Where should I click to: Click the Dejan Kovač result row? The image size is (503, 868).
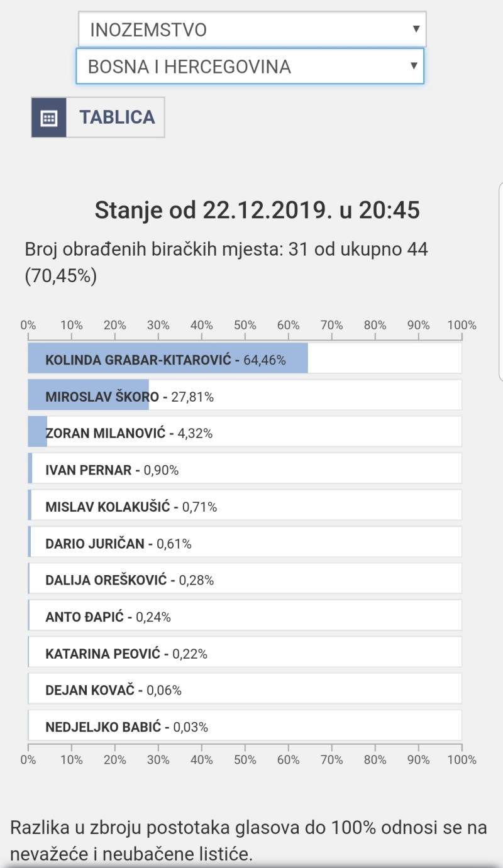245,689
